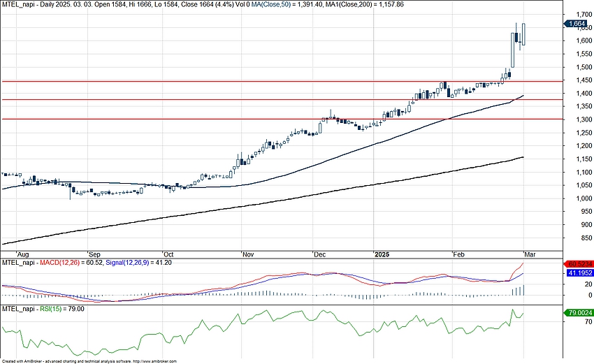Click the red 60.5234 MACD value tag
The image size is (594, 364).
(578, 264)
